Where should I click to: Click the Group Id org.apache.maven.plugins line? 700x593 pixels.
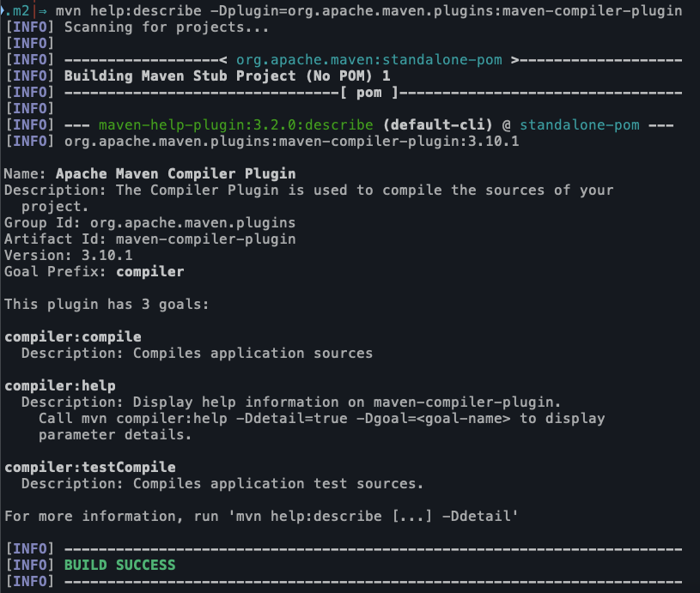[150, 222]
